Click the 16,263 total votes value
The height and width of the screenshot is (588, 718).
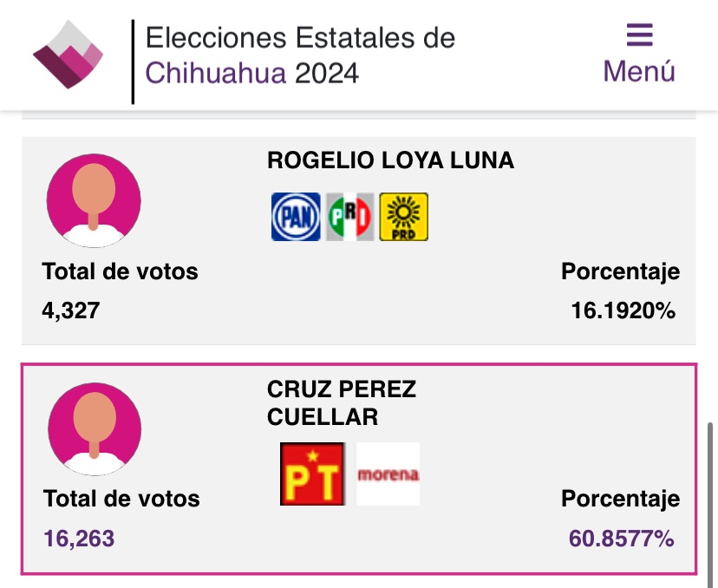(x=79, y=539)
